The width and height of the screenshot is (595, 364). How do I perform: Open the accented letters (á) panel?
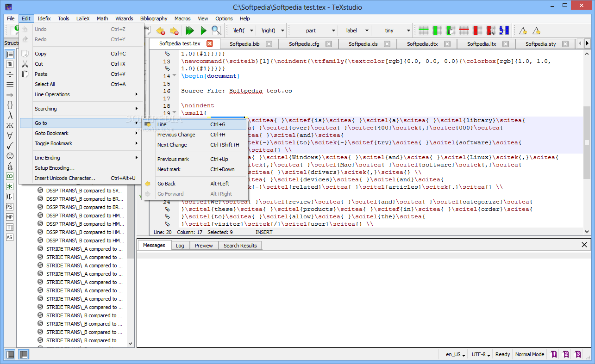pyautogui.click(x=10, y=166)
